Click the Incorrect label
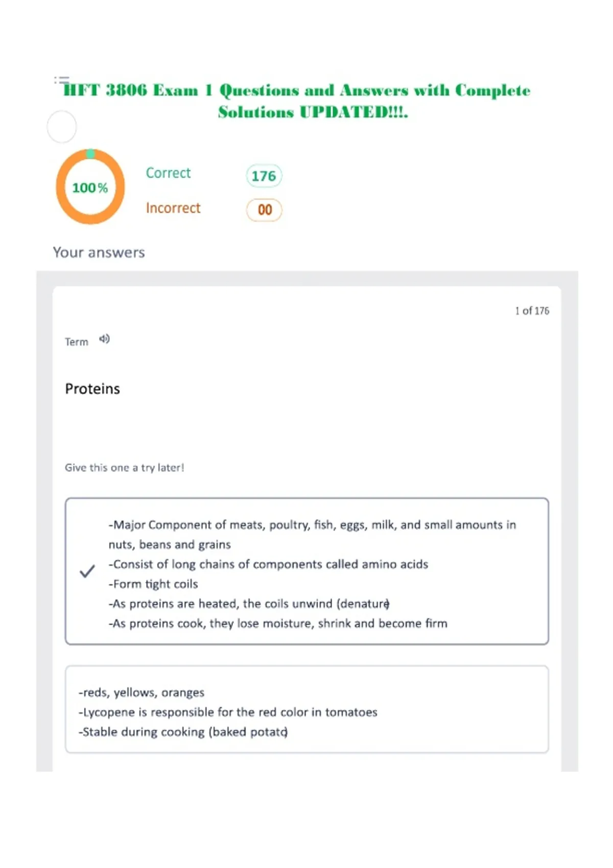Viewport: 613px width, 868px height. click(x=173, y=208)
